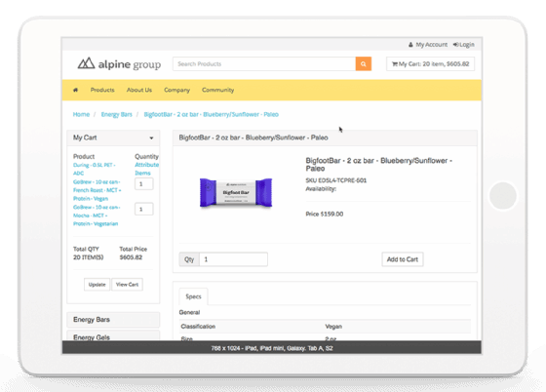Click the Vegan classification value
Viewport: 546px width, 392px height.
pos(333,327)
